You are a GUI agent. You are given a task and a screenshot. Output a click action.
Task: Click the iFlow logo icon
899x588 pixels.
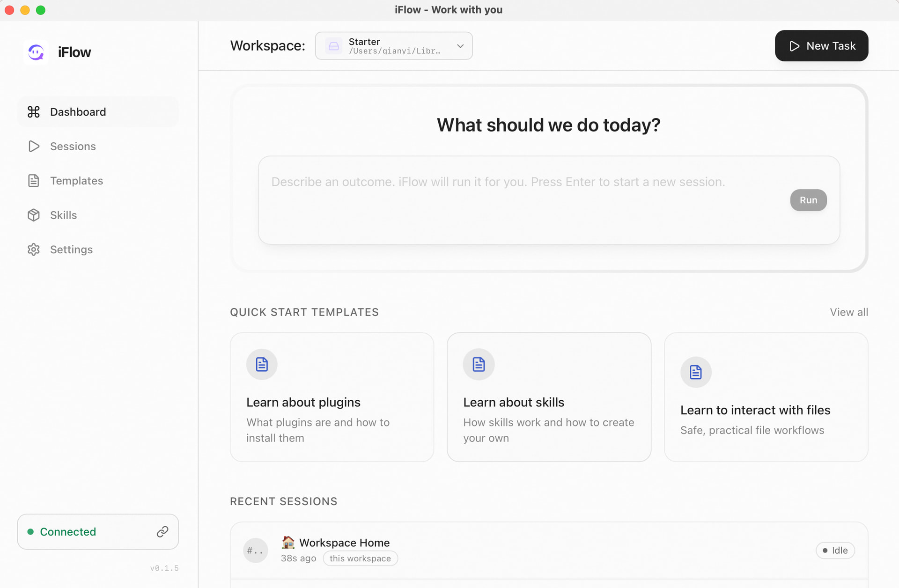(36, 52)
